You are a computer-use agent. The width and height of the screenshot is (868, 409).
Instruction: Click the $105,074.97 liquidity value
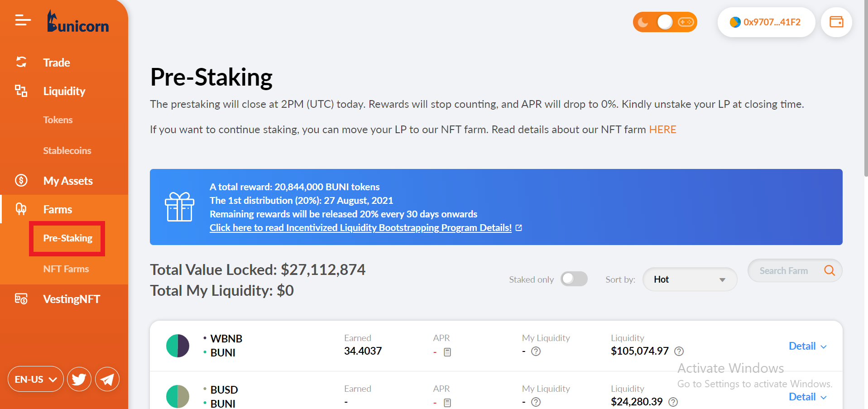pos(639,351)
